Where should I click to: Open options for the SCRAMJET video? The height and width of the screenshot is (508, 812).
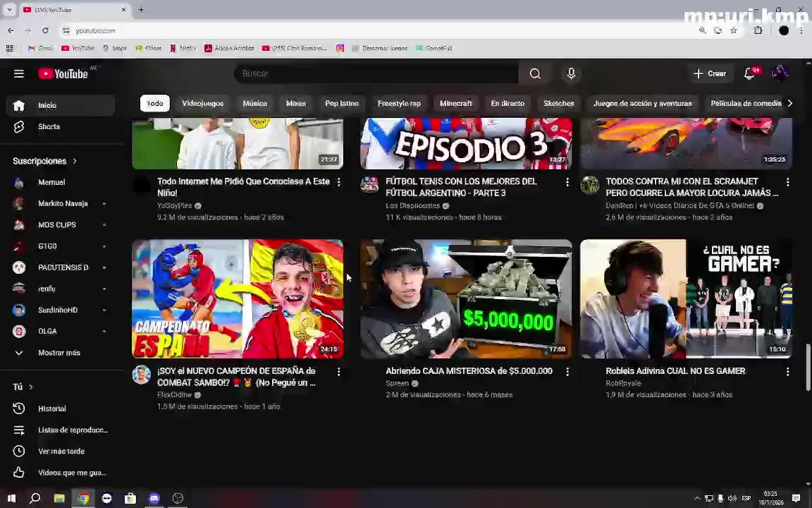point(787,182)
